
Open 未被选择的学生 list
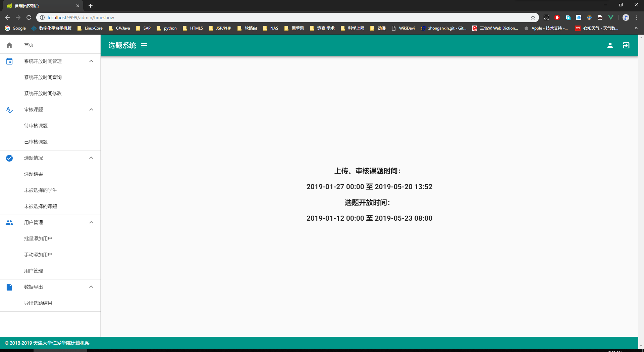click(x=50, y=190)
